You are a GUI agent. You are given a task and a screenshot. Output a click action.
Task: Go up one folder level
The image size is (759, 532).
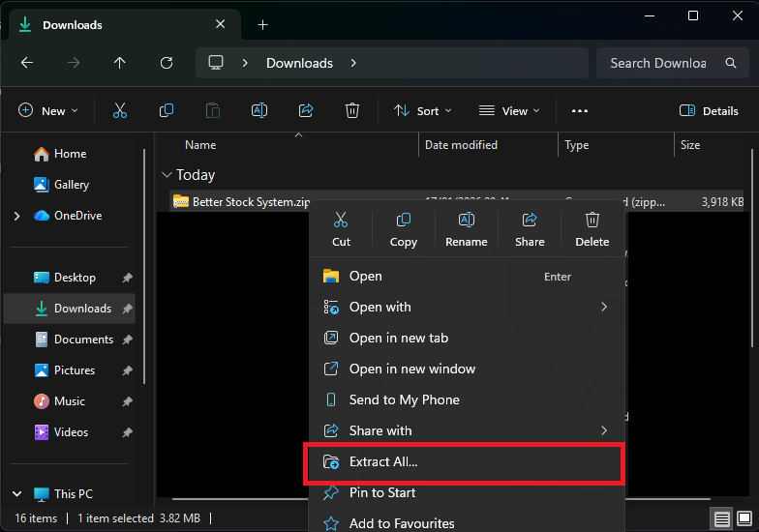point(120,63)
